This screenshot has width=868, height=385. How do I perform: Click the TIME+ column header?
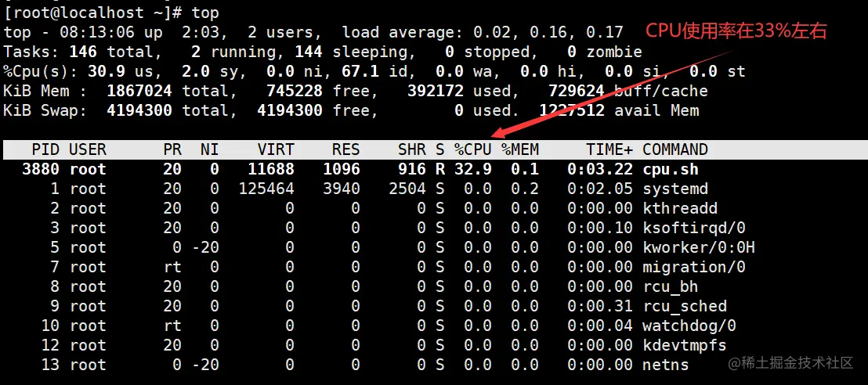tap(609, 149)
